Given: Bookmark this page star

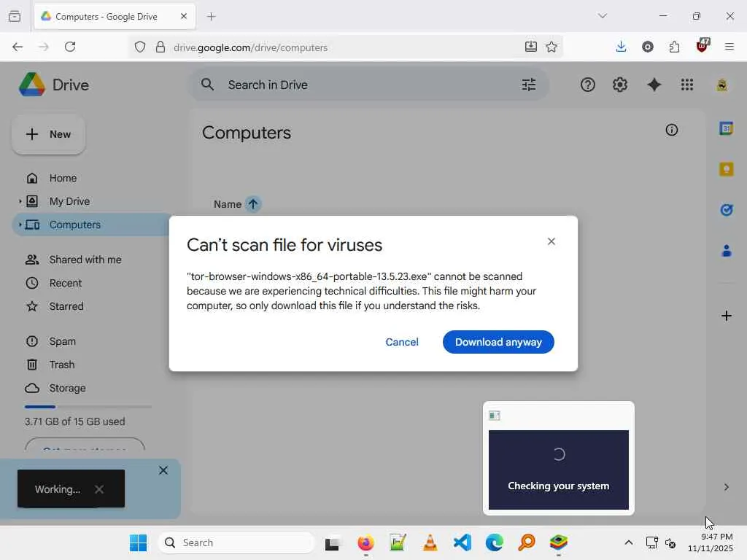Looking at the screenshot, I should tap(551, 47).
